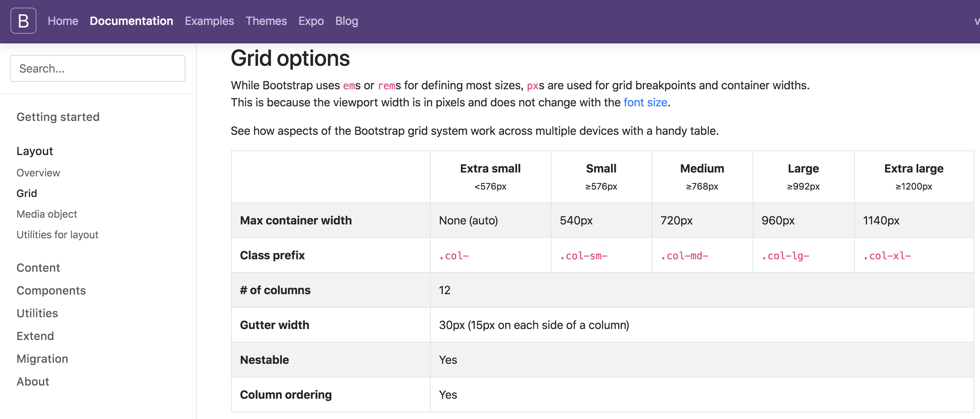Click the 'Gutter width' row label
Screen dimensions: 980x419
tap(274, 325)
